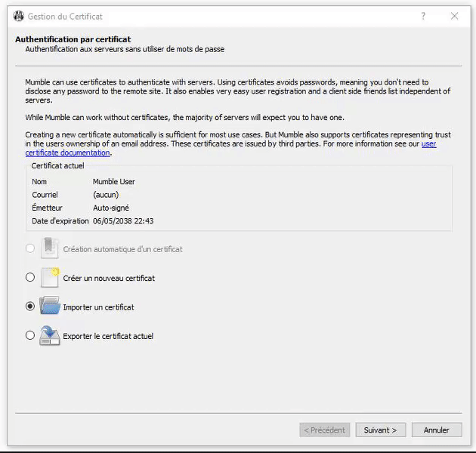Click the blue folder import icon
This screenshot has width=476, height=453.
(x=50, y=306)
